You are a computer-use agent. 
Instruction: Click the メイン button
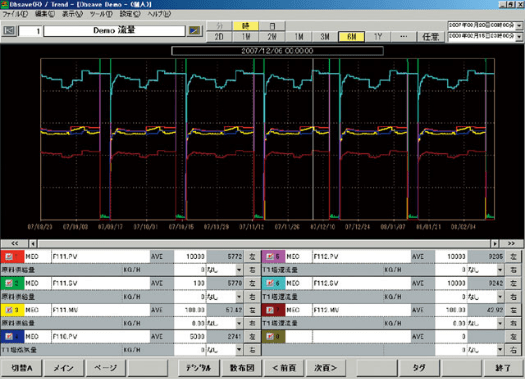pyautogui.click(x=64, y=368)
